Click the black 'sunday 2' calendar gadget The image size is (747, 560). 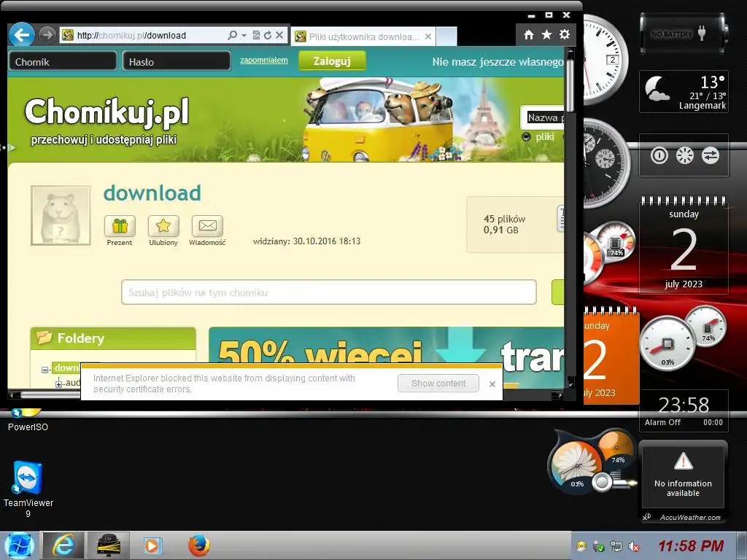[x=684, y=245]
